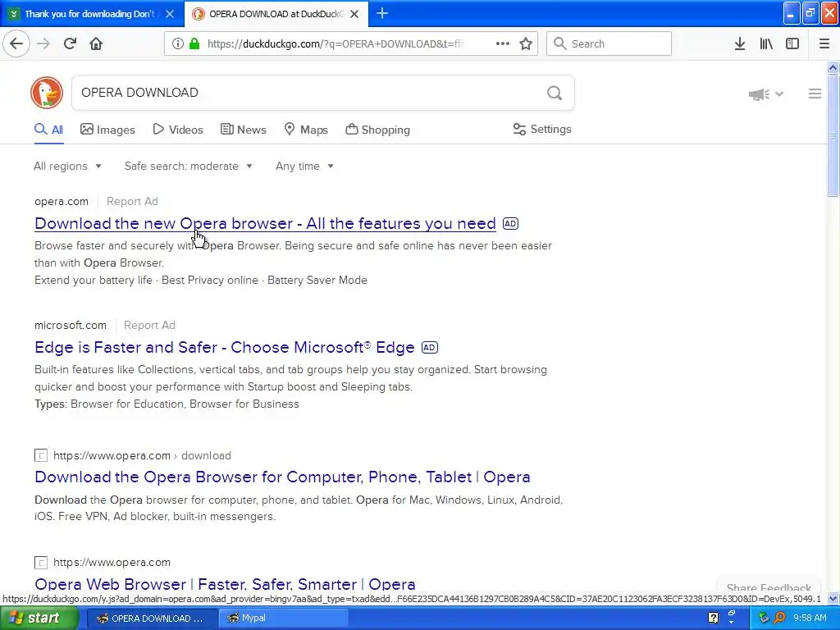Image resolution: width=840 pixels, height=630 pixels.
Task: Close the Thank you for downloading tab
Action: pyautogui.click(x=169, y=14)
